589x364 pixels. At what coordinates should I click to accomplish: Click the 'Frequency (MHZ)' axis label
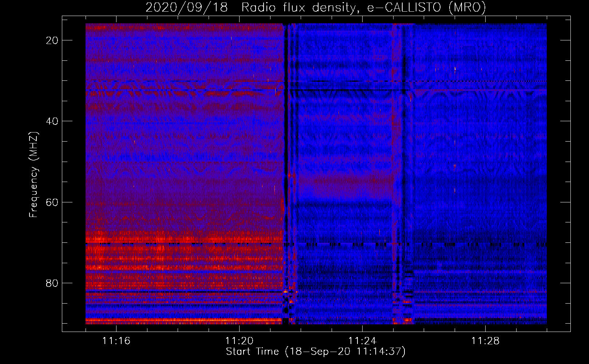pos(33,175)
